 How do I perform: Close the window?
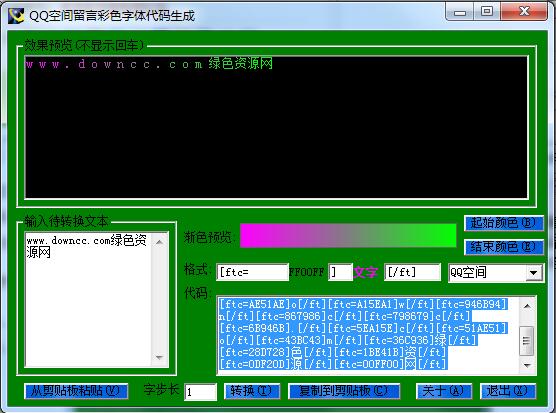[x=524, y=12]
